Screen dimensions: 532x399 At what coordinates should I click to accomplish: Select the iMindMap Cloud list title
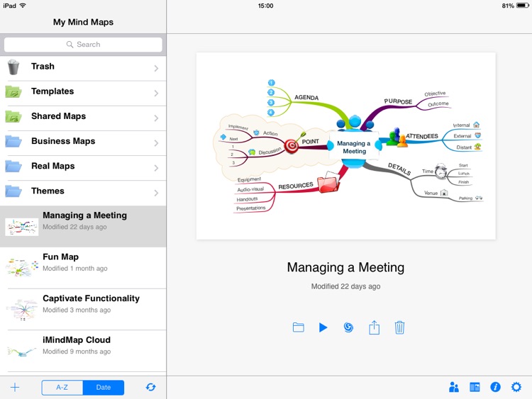(77, 340)
